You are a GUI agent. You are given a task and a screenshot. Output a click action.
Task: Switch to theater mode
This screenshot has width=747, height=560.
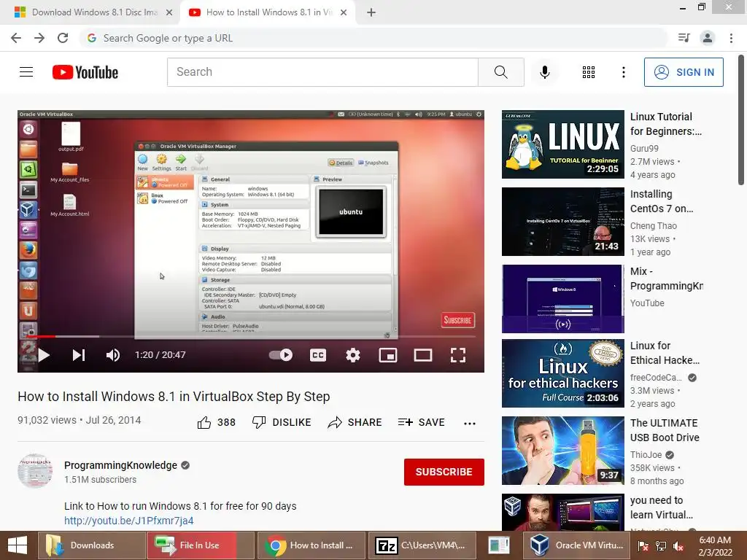tap(422, 355)
